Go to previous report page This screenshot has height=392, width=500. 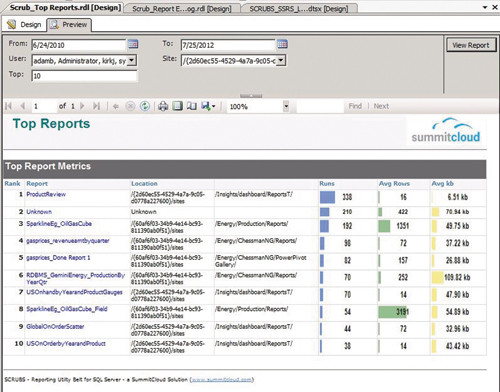click(23, 106)
